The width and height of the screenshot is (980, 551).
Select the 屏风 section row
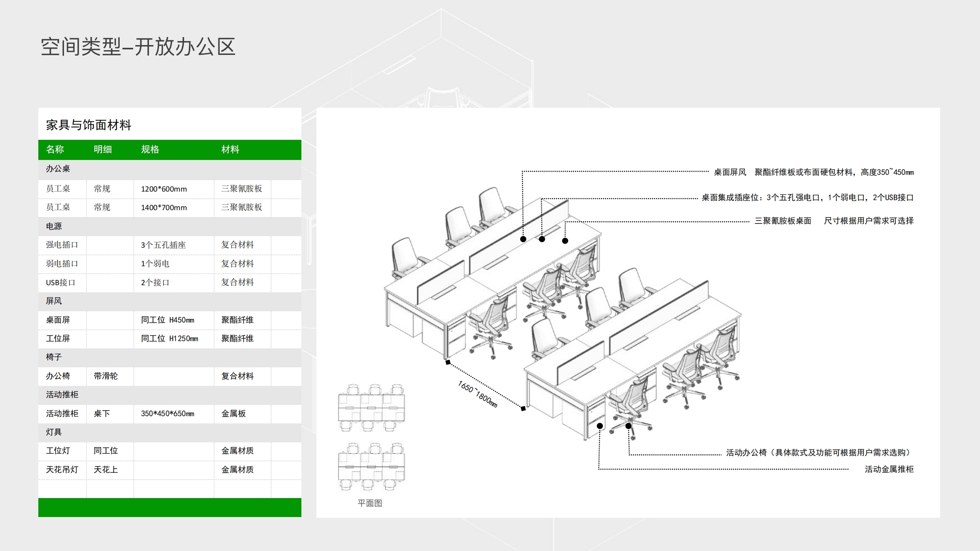(170, 301)
